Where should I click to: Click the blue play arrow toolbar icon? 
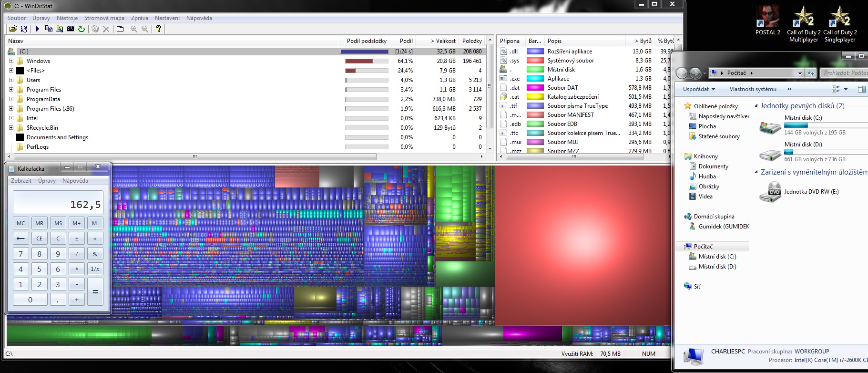(x=37, y=29)
